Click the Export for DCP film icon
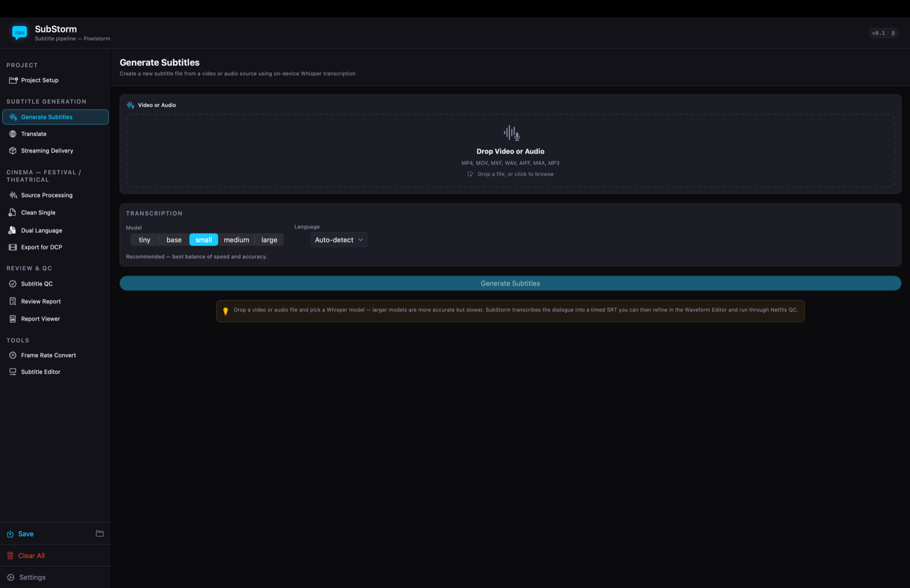The height and width of the screenshot is (588, 910). point(13,247)
